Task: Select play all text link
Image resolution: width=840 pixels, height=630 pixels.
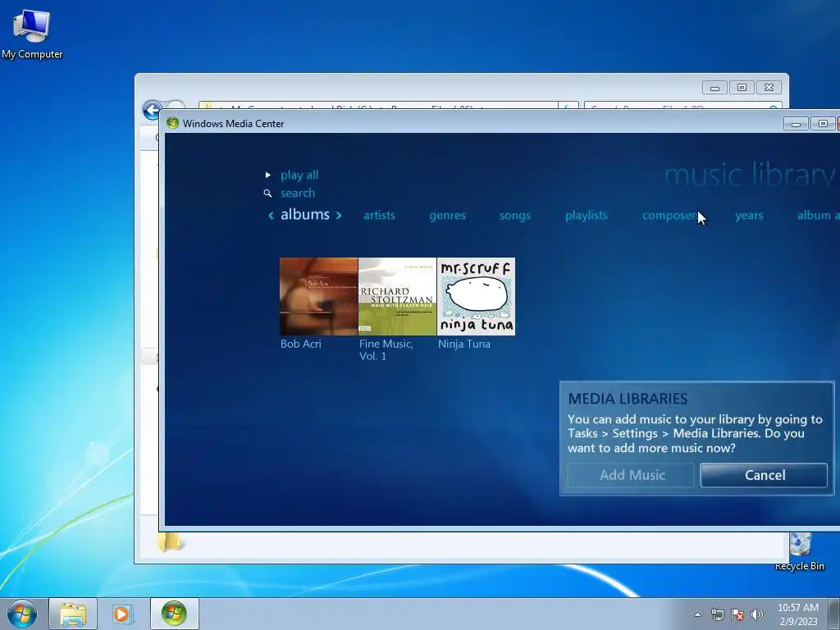Action: (299, 176)
